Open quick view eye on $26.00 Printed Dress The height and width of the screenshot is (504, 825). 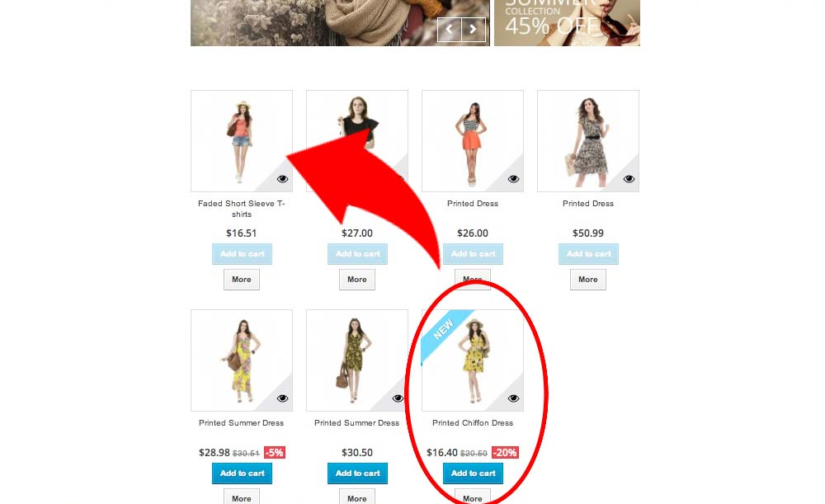click(513, 179)
